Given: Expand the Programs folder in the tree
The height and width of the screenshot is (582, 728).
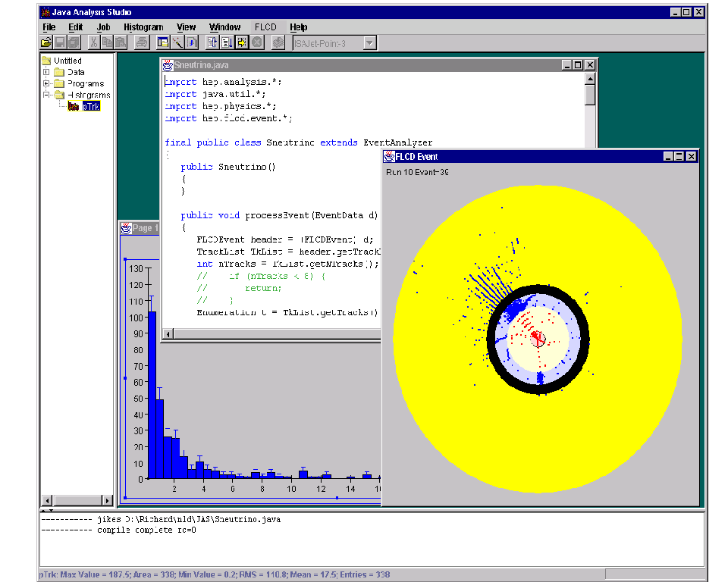Looking at the screenshot, I should 47,83.
